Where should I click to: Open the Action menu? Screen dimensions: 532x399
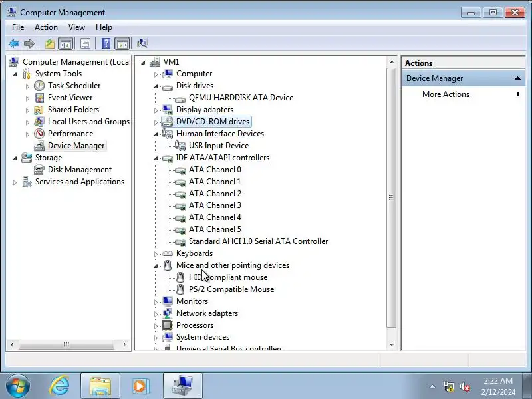pyautogui.click(x=46, y=27)
